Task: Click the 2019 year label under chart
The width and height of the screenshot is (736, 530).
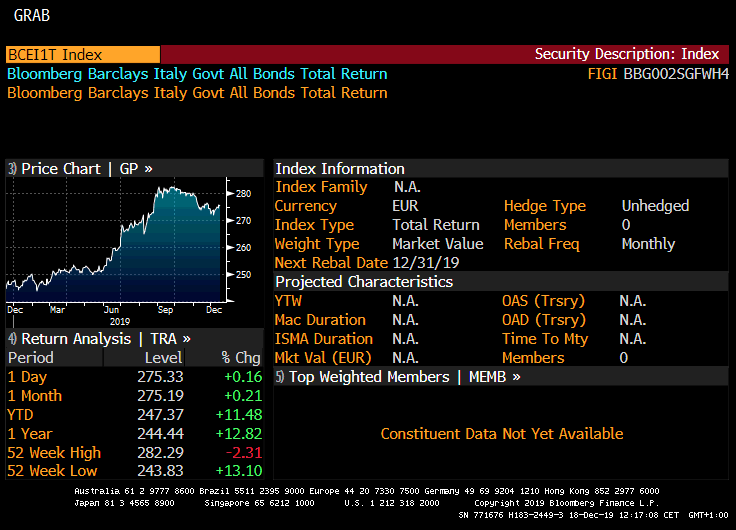Action: 120,322
